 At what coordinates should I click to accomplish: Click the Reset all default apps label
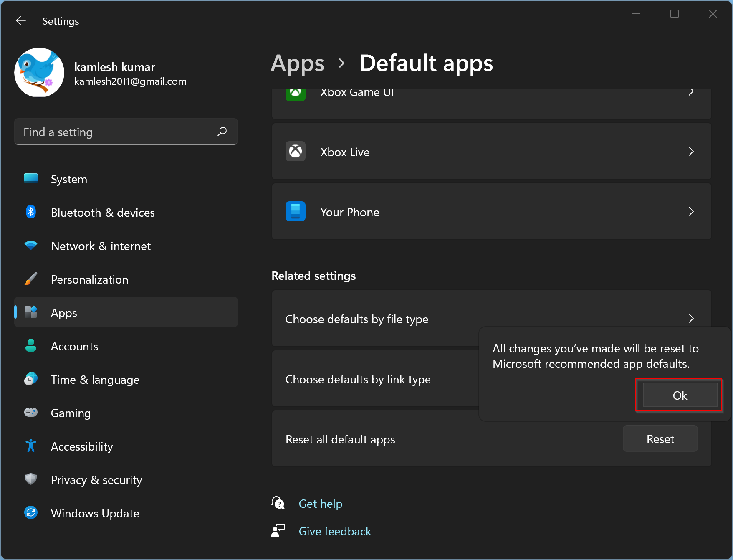tap(340, 439)
